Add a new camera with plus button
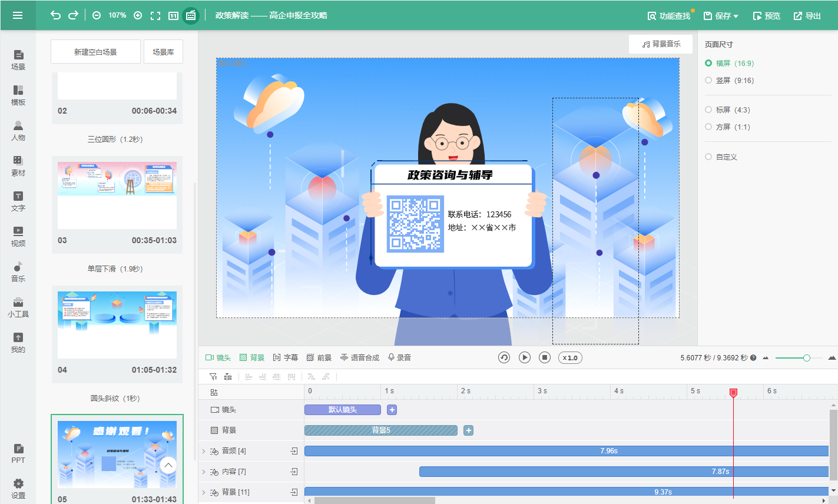Image resolution: width=838 pixels, height=504 pixels. (x=392, y=410)
